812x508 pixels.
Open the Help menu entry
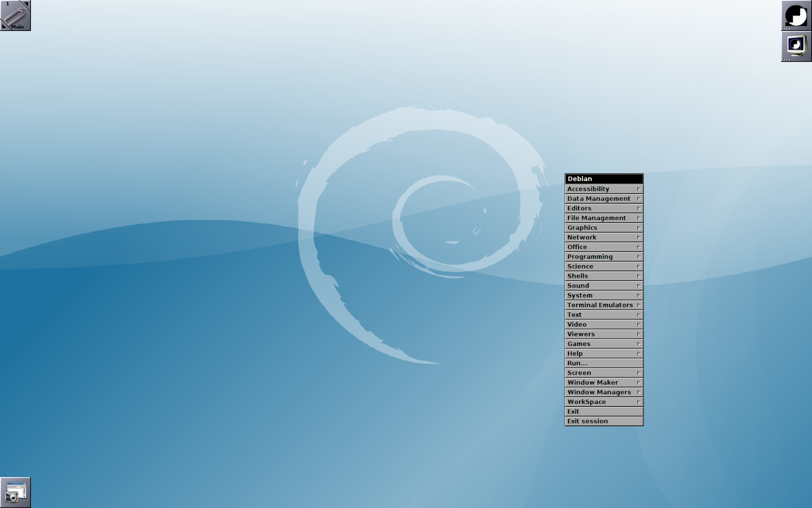click(599, 353)
